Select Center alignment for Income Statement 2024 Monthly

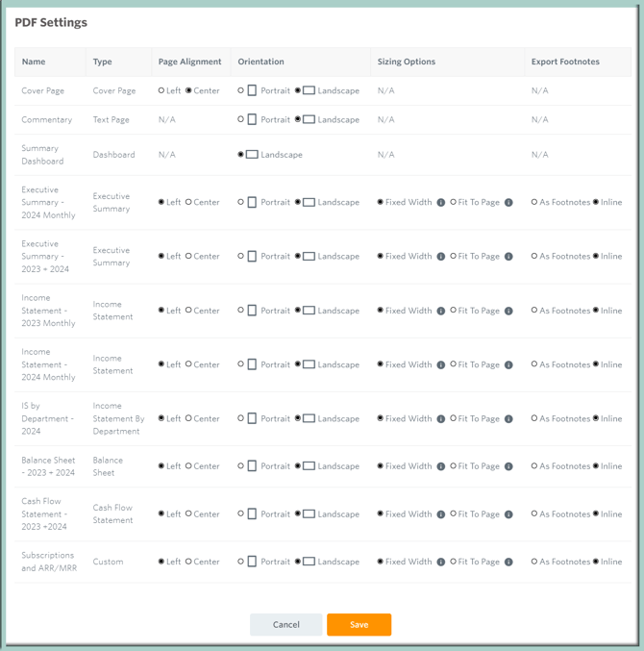click(188, 364)
